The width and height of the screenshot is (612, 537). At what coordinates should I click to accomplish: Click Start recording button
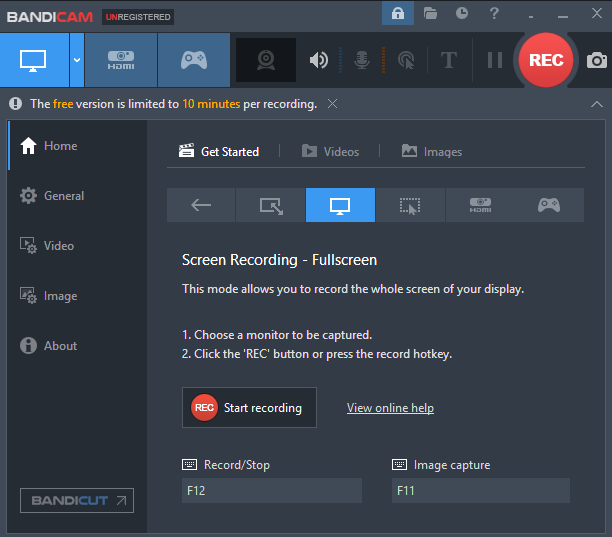[249, 407]
